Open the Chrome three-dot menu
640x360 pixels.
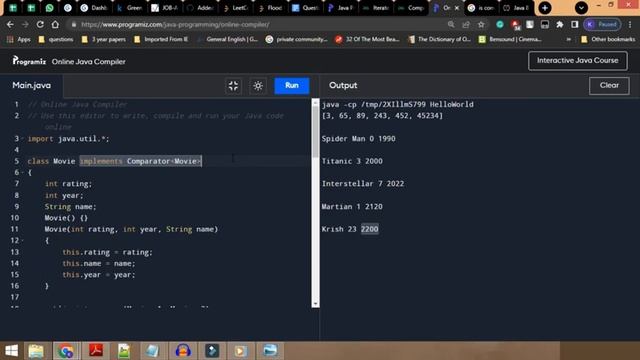click(x=630, y=24)
